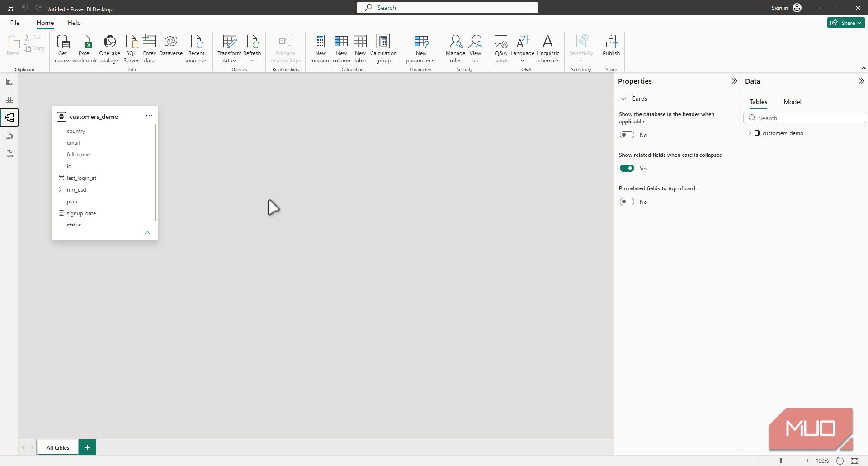Switch to Table view in sidebar

tap(9, 99)
